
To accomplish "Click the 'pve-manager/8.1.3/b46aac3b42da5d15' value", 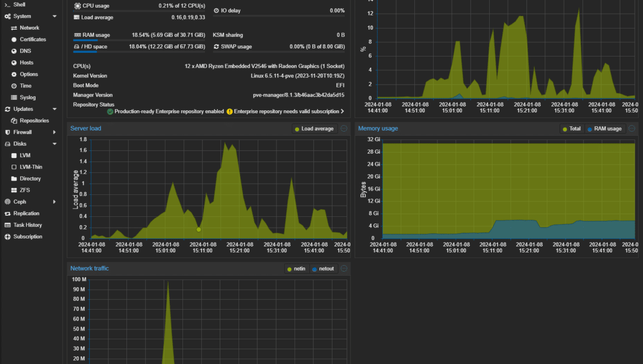I will [298, 95].
